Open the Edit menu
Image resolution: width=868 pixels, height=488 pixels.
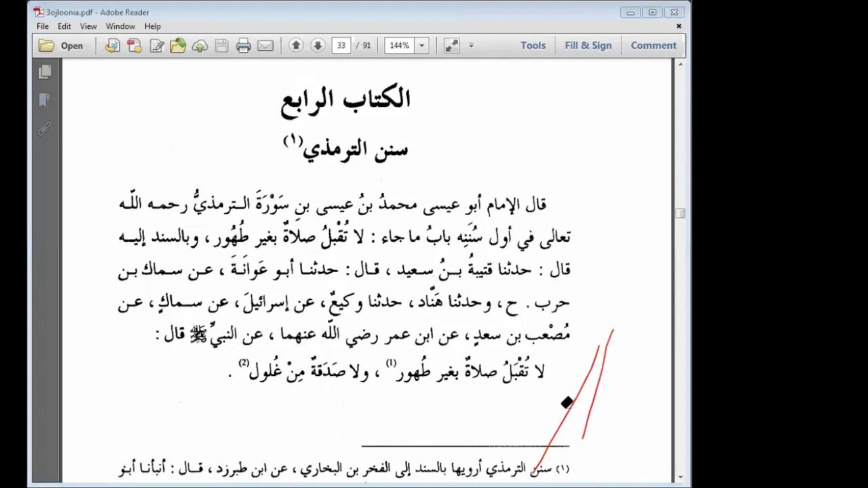coord(64,26)
